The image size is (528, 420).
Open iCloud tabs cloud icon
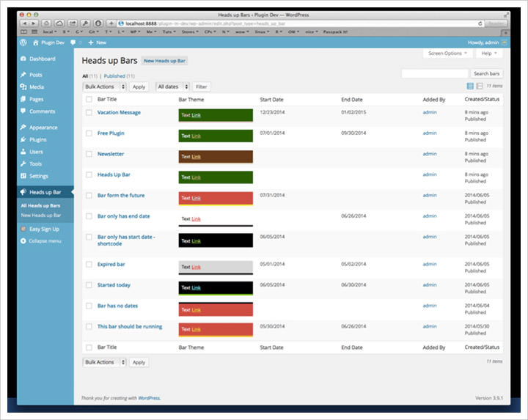[x=59, y=23]
